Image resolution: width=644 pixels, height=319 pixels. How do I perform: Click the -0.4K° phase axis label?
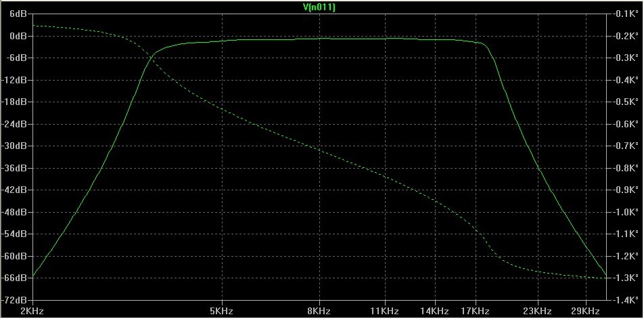pyautogui.click(x=626, y=80)
